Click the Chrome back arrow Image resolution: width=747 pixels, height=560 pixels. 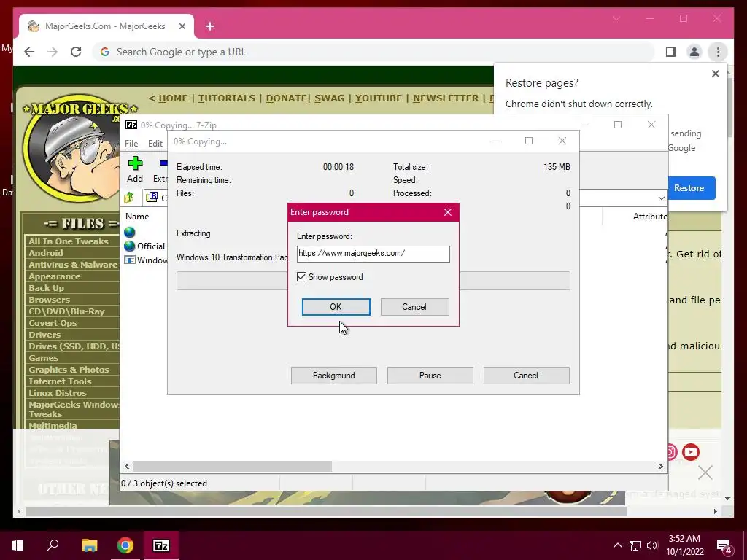coord(29,52)
